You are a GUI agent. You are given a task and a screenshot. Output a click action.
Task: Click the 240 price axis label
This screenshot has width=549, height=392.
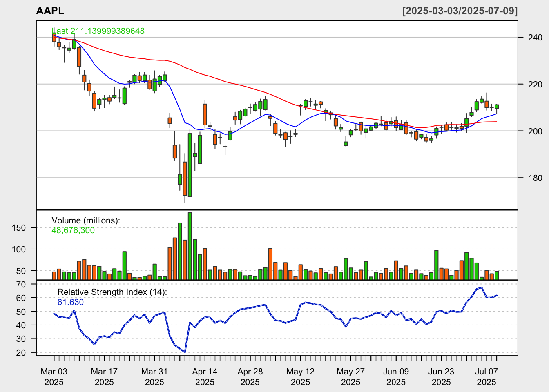[536, 38]
